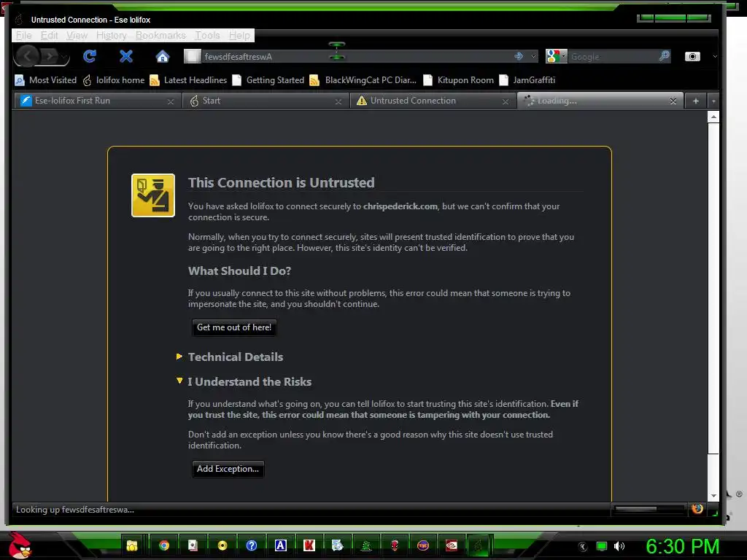
Task: Open the Most Visited bookmark folder
Action: [x=46, y=80]
